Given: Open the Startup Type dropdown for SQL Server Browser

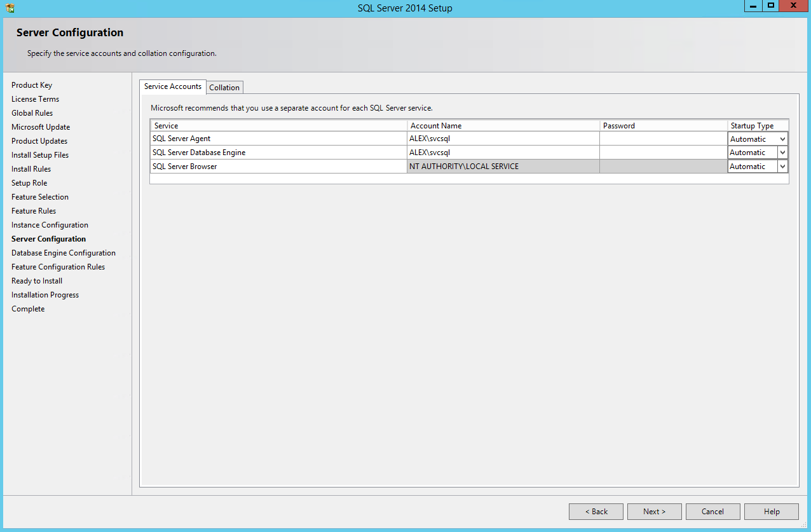Looking at the screenshot, I should (783, 166).
